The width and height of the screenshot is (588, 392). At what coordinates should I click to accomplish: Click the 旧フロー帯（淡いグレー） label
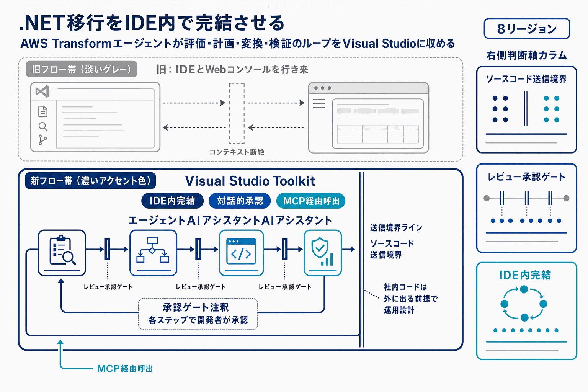tap(82, 69)
